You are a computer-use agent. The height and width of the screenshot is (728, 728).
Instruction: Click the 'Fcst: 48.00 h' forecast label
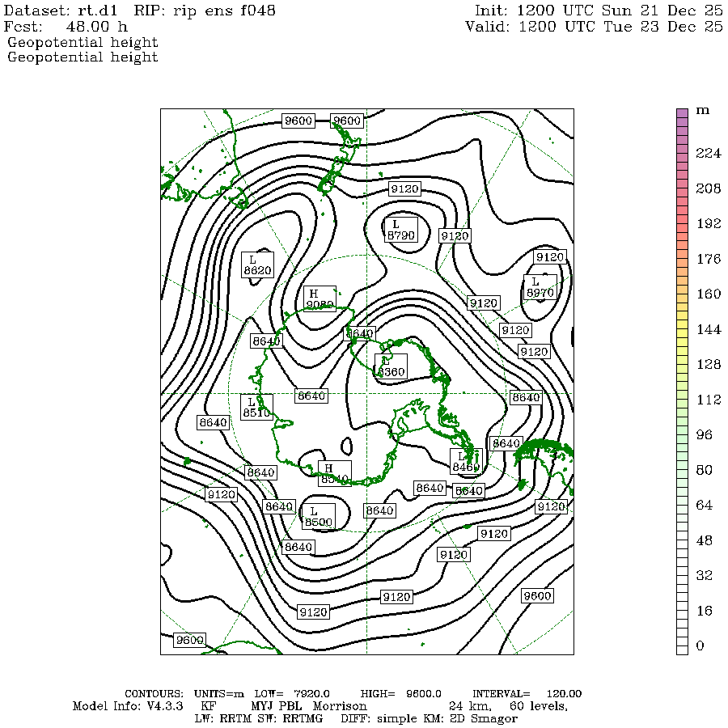66,26
